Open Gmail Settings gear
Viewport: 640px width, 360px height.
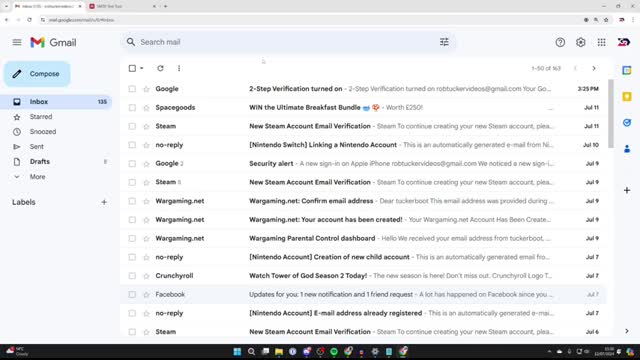coord(580,42)
